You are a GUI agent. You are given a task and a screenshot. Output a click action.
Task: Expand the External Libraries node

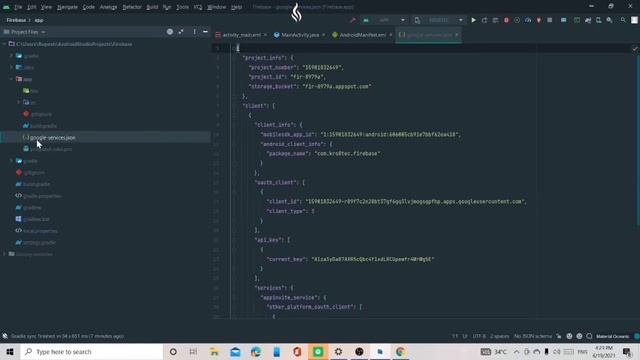(x=4, y=254)
